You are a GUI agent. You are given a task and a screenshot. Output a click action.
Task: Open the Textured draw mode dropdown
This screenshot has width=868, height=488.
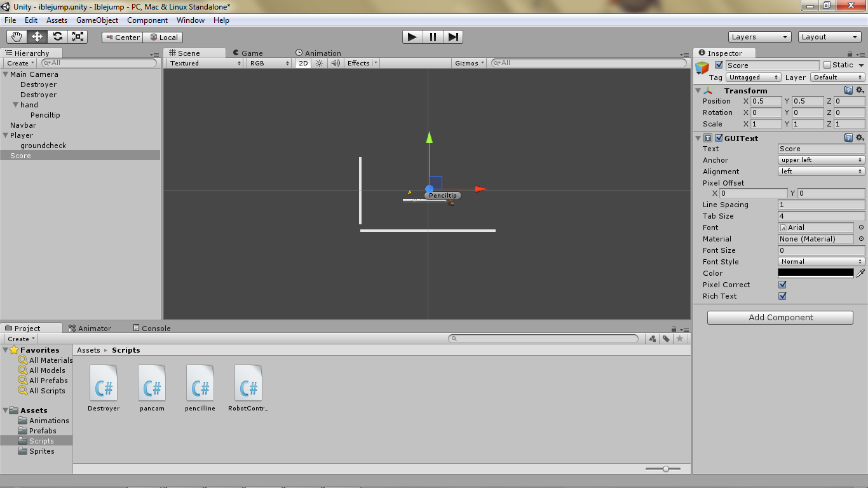[x=205, y=63]
